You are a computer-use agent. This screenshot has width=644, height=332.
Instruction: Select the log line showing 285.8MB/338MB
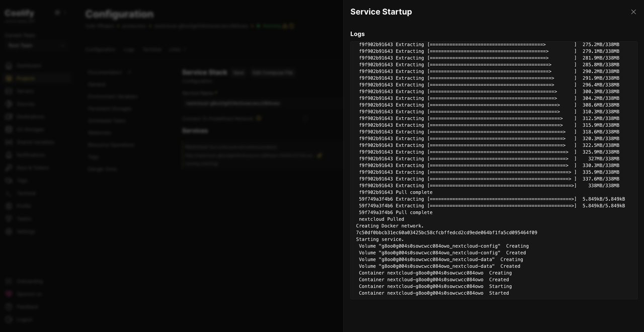[x=489, y=64]
